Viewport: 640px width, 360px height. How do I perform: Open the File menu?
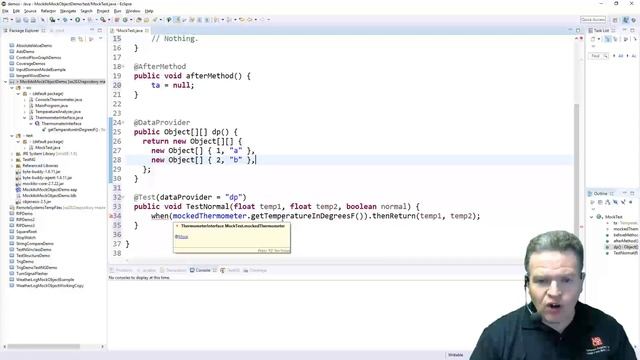[x=5, y=11]
